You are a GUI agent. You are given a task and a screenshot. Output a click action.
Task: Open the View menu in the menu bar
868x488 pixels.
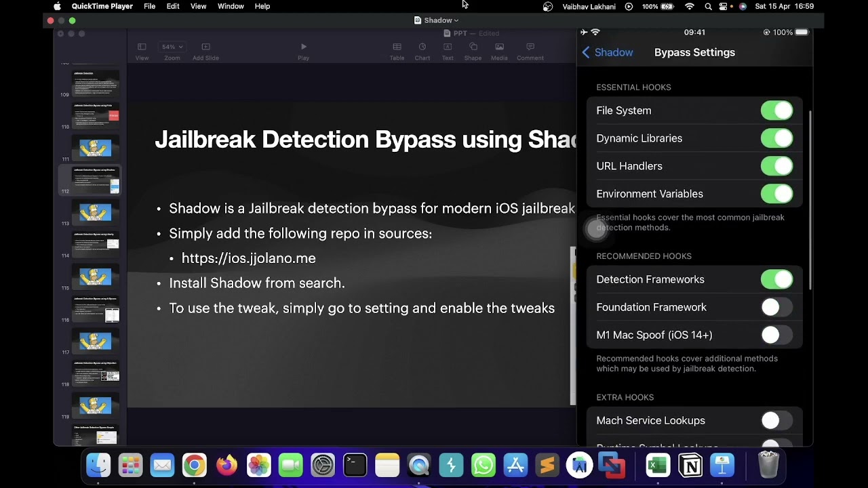click(198, 6)
